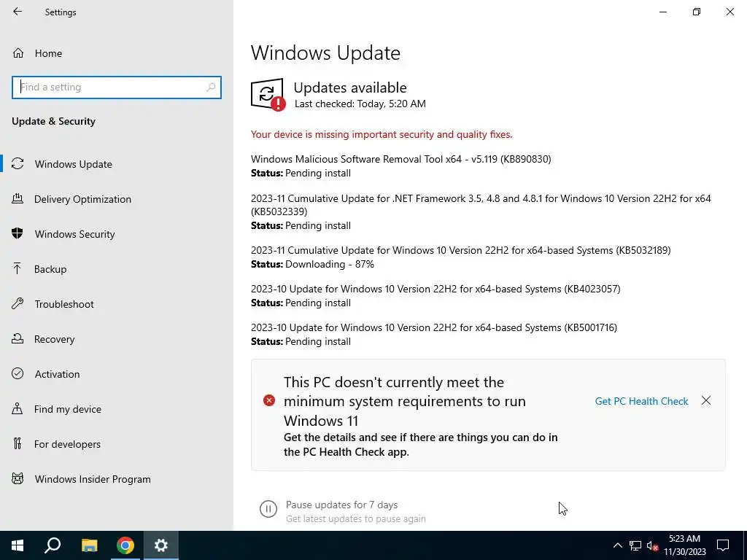Click the magnifier icon in the search box
The image size is (747, 560).
click(211, 87)
